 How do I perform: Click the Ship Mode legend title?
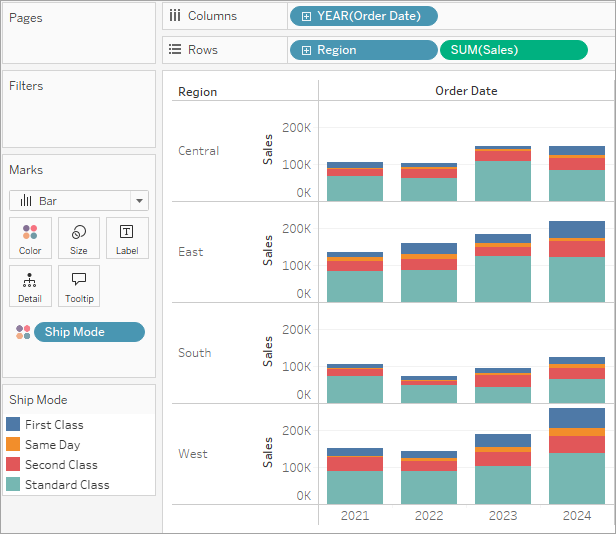pos(38,400)
